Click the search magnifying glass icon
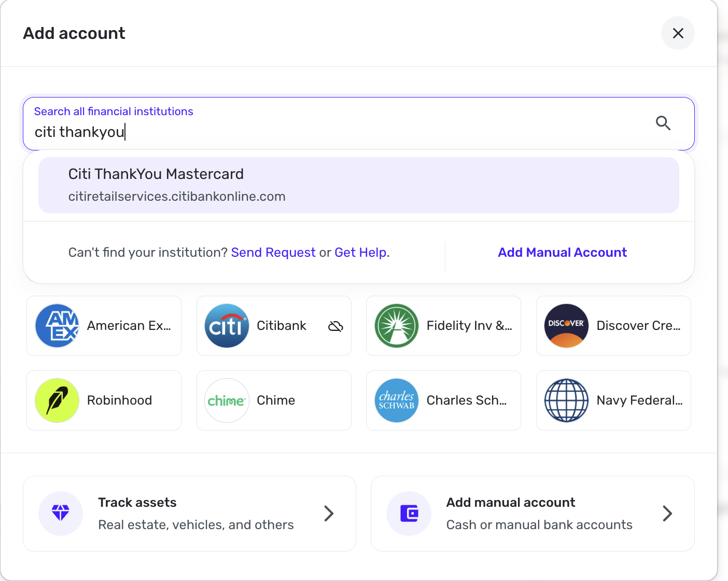The image size is (728, 581). tap(663, 123)
